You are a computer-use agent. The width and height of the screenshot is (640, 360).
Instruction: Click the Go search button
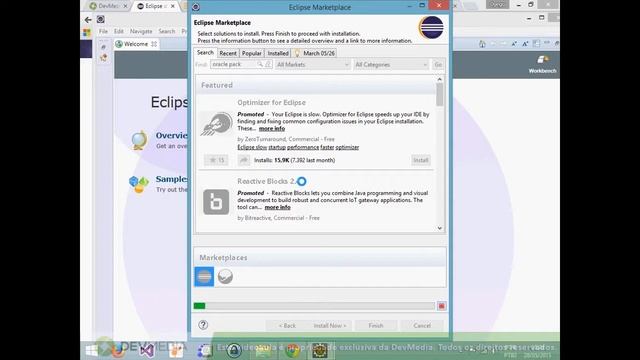click(x=438, y=64)
